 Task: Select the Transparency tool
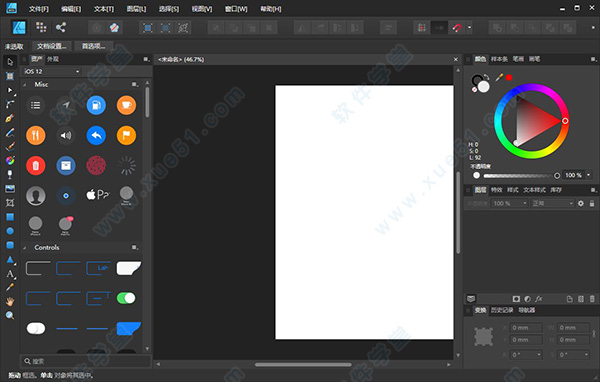[x=10, y=175]
